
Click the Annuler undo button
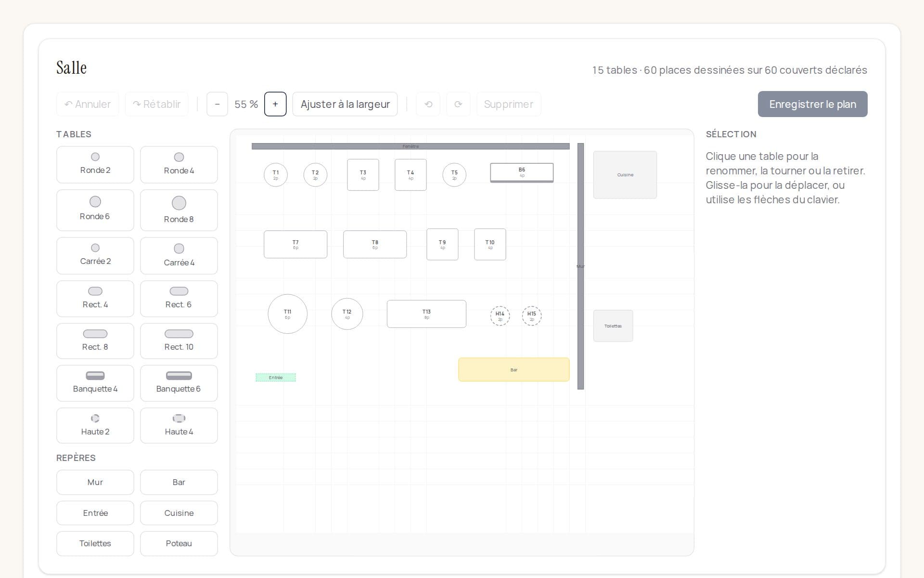point(88,104)
